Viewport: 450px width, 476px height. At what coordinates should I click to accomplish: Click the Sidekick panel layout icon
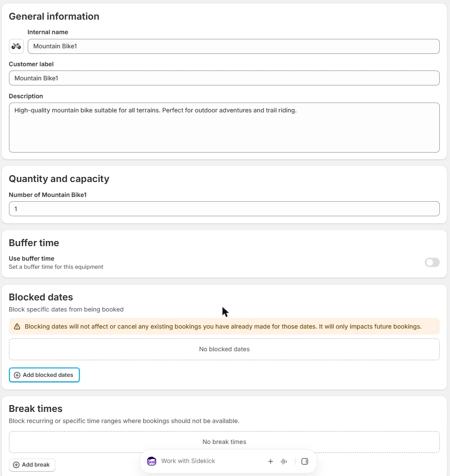305,461
